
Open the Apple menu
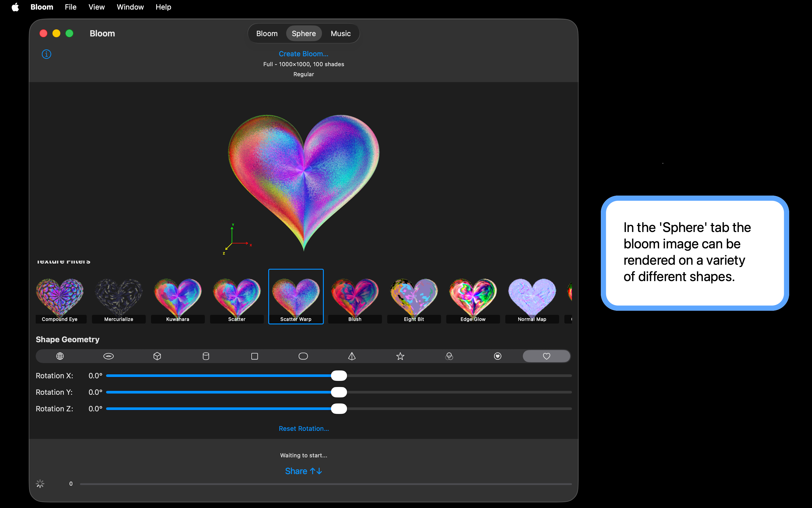[15, 7]
